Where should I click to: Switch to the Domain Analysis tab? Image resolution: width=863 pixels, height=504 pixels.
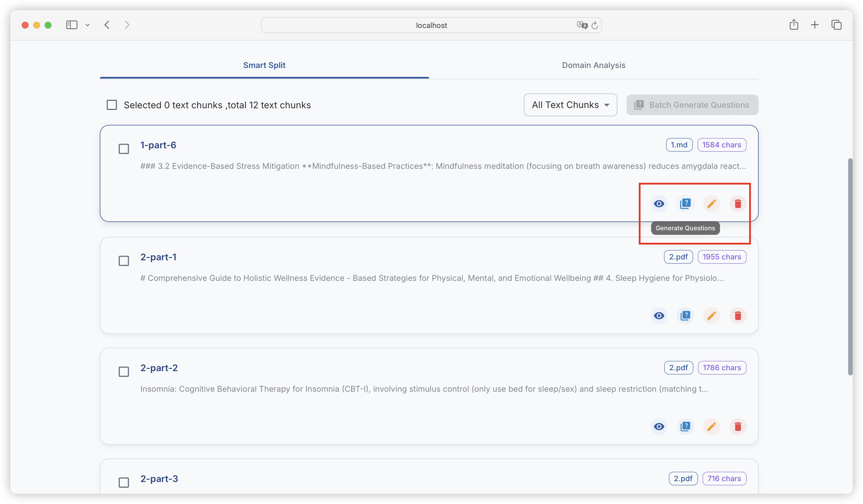(x=593, y=65)
